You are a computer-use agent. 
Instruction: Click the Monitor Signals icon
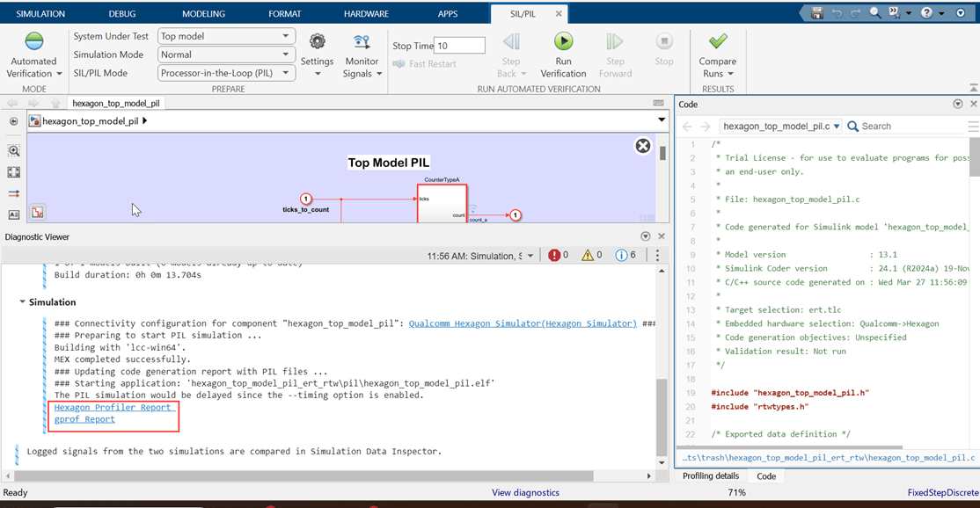(362, 43)
